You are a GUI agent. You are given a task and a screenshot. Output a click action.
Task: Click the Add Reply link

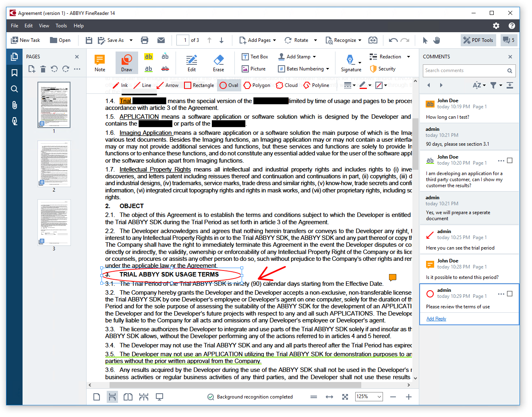coord(436,319)
